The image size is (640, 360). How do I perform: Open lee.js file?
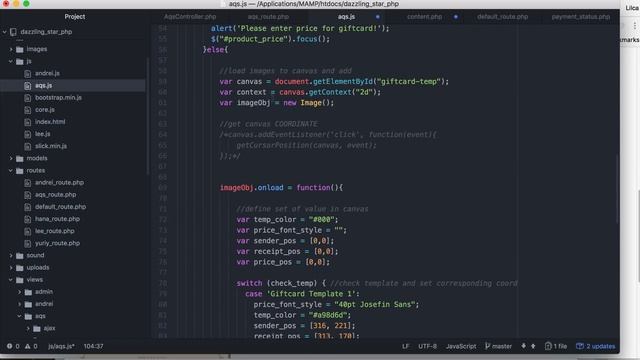[x=42, y=134]
